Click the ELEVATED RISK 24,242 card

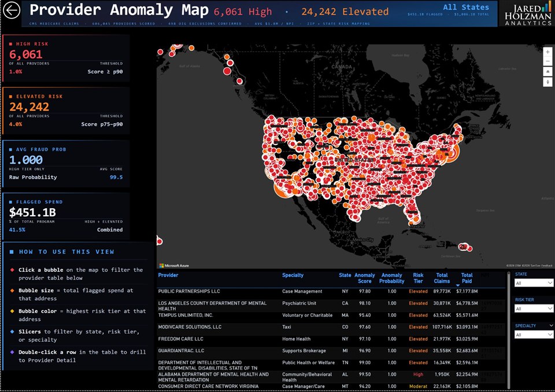pos(66,111)
